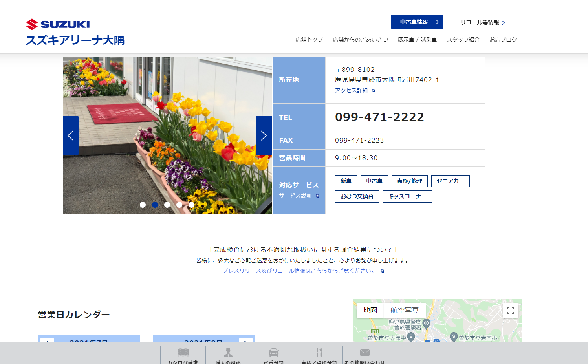Show previous slideshow photo
Viewport: 588px width, 364px height.
click(71, 136)
